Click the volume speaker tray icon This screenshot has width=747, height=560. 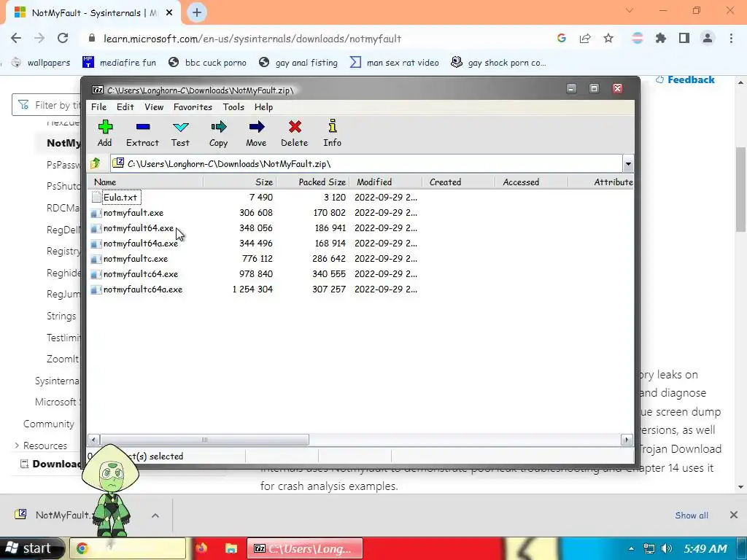(x=667, y=549)
